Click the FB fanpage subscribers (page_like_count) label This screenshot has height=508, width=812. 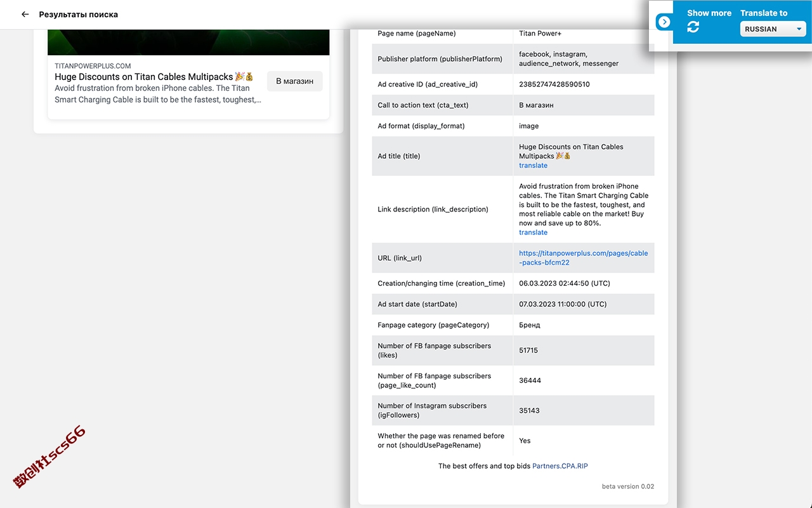pos(435,380)
